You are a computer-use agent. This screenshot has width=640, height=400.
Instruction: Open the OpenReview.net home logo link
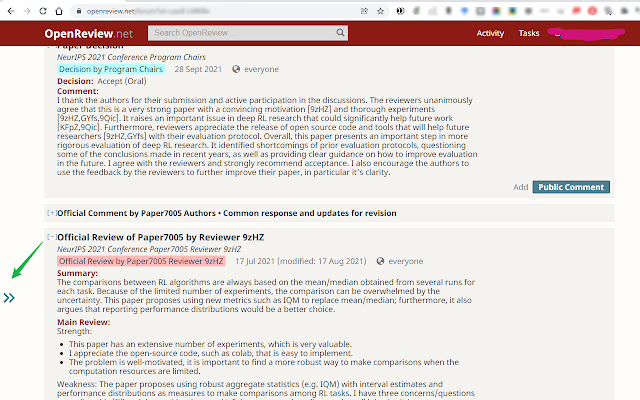(x=89, y=33)
